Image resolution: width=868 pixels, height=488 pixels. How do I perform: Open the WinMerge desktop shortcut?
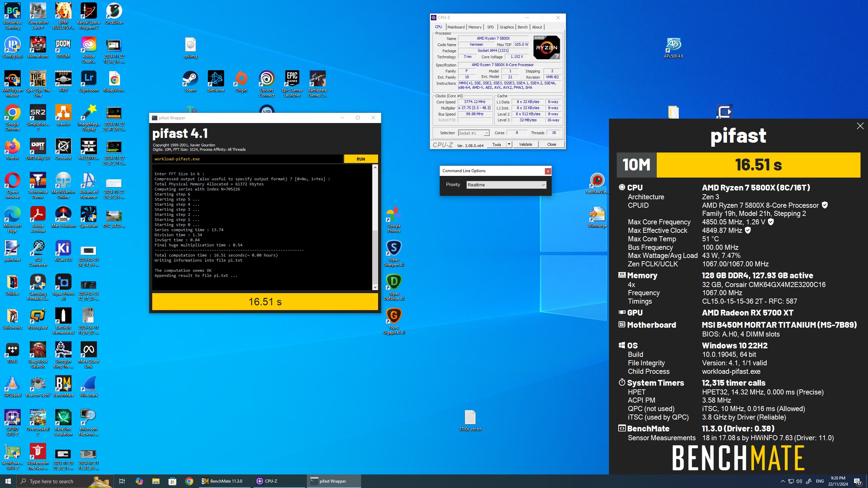point(597,217)
